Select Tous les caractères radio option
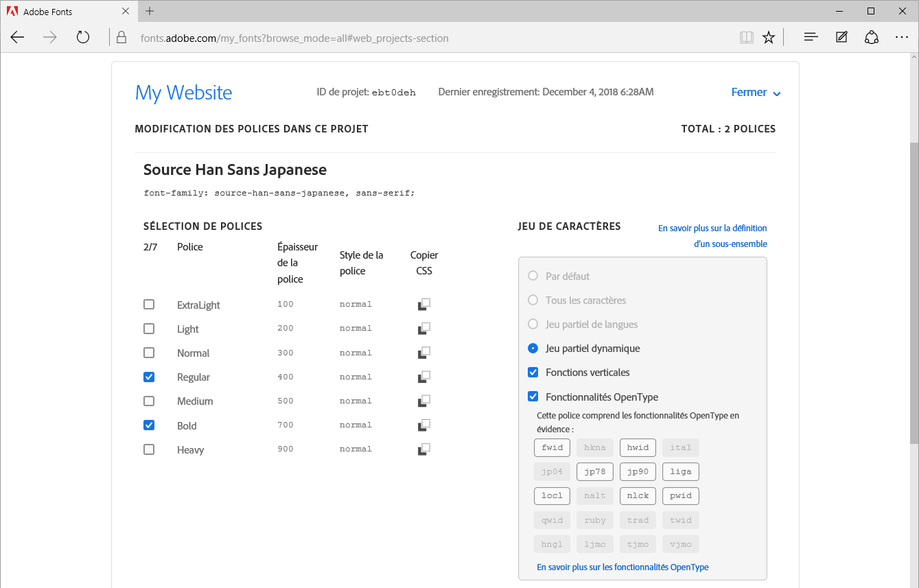Image resolution: width=919 pixels, height=588 pixels. tap(533, 300)
